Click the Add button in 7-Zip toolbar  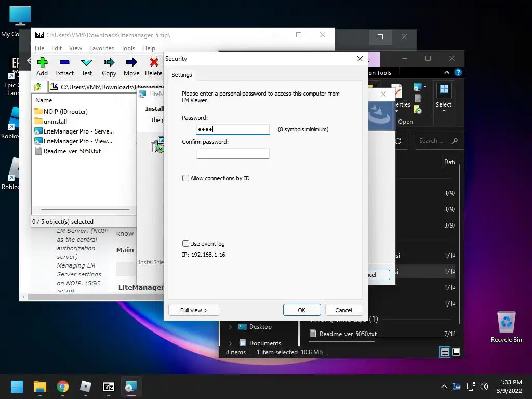42,67
